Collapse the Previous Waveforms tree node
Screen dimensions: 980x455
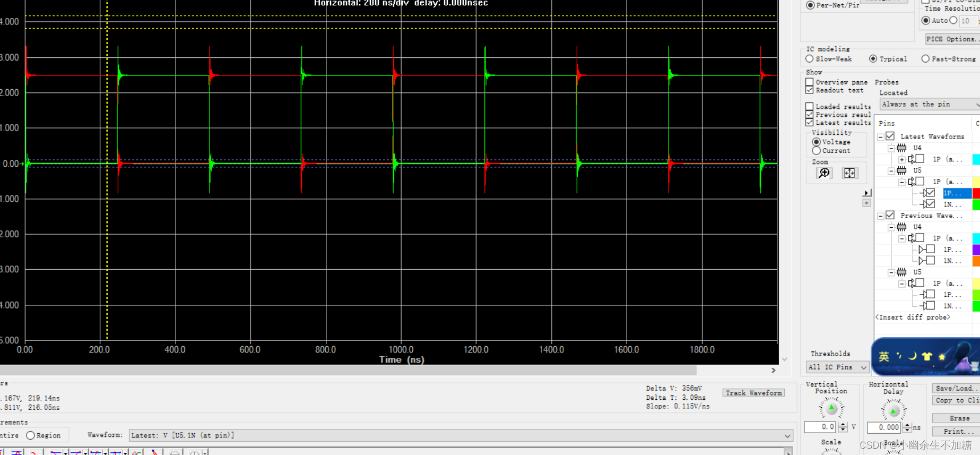click(880, 216)
